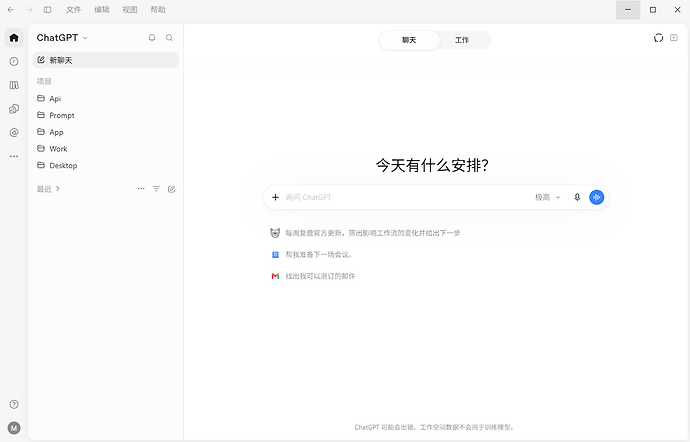
Task: Click the help question mark icon
Action: click(x=14, y=404)
